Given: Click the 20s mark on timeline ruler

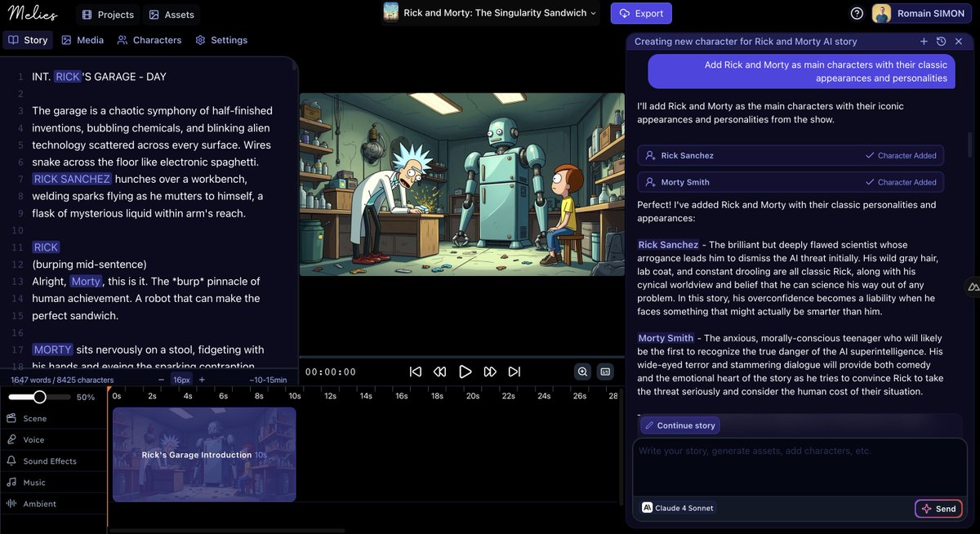Looking at the screenshot, I should tap(473, 396).
